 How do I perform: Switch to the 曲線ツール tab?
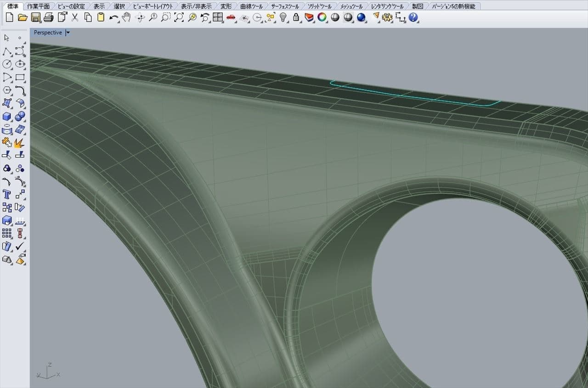click(251, 6)
